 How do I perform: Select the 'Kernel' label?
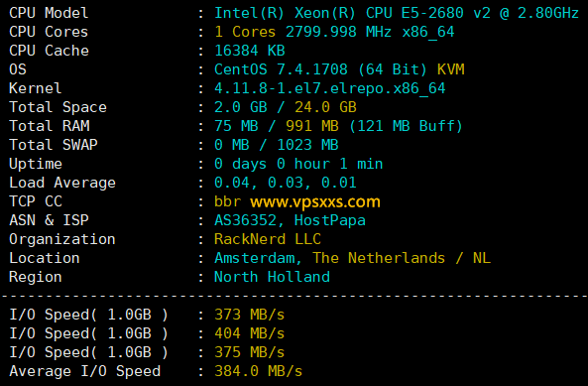(x=36, y=88)
